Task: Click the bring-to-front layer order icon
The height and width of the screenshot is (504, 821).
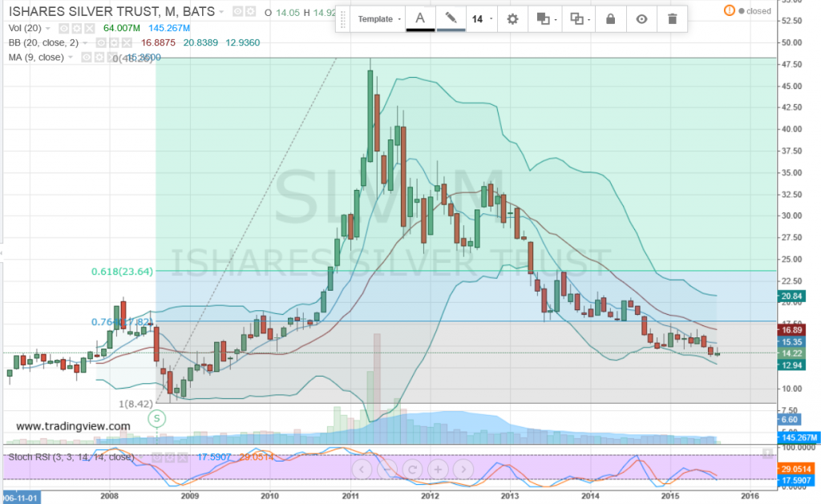Action: (543, 19)
